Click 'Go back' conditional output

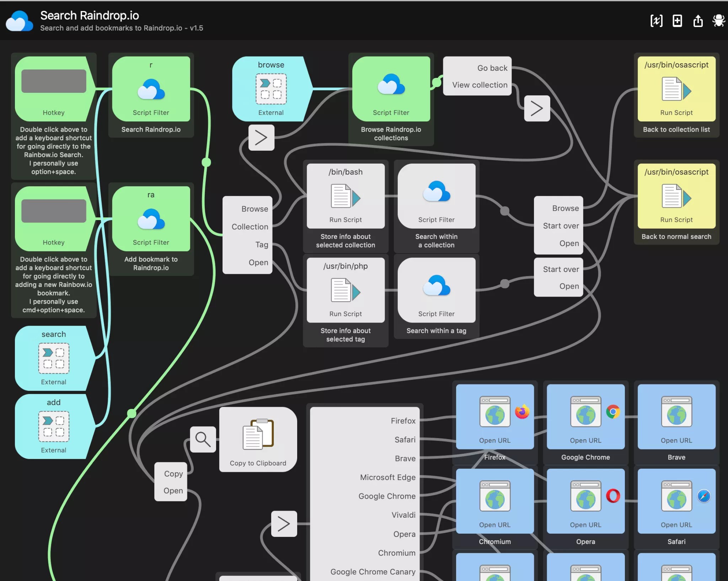tap(492, 68)
